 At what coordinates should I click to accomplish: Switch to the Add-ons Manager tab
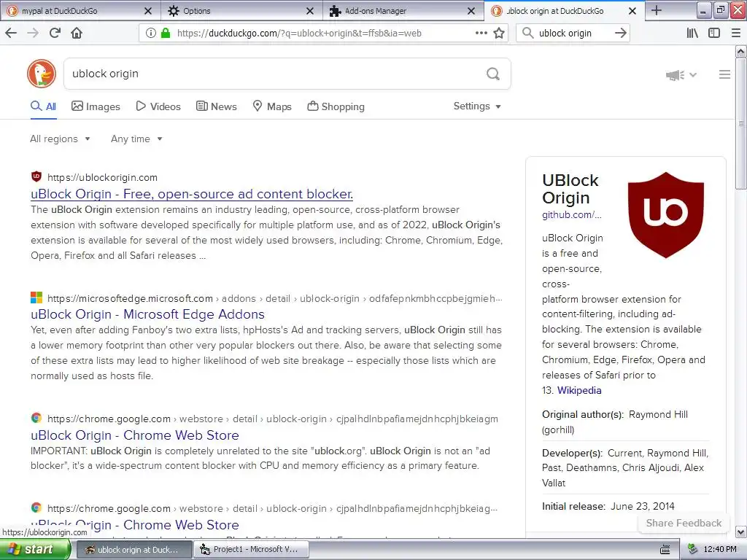pos(403,10)
